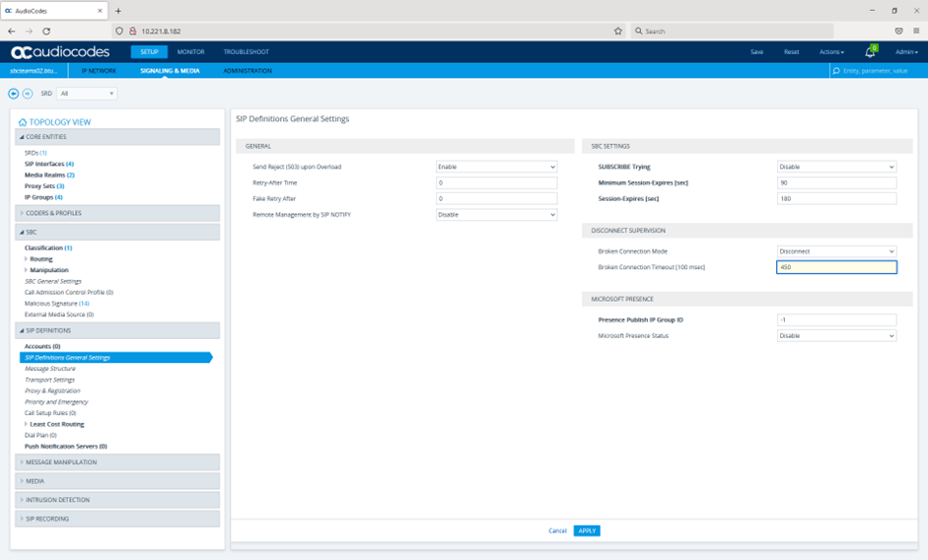Click the Topology View home icon
The image size is (928, 560).
pos(23,122)
